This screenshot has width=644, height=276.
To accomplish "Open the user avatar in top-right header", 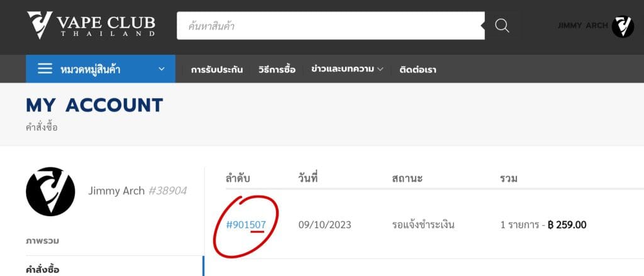I will pyautogui.click(x=623, y=26).
